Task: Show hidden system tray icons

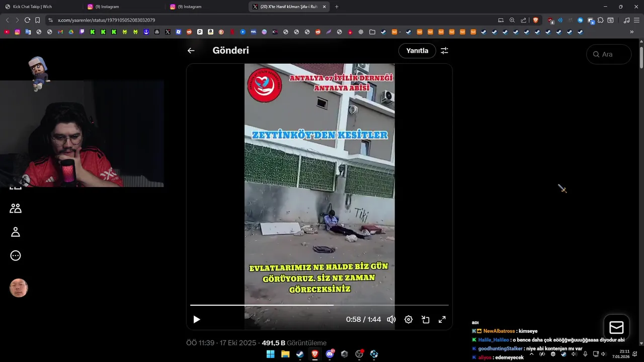Action: [531, 354]
